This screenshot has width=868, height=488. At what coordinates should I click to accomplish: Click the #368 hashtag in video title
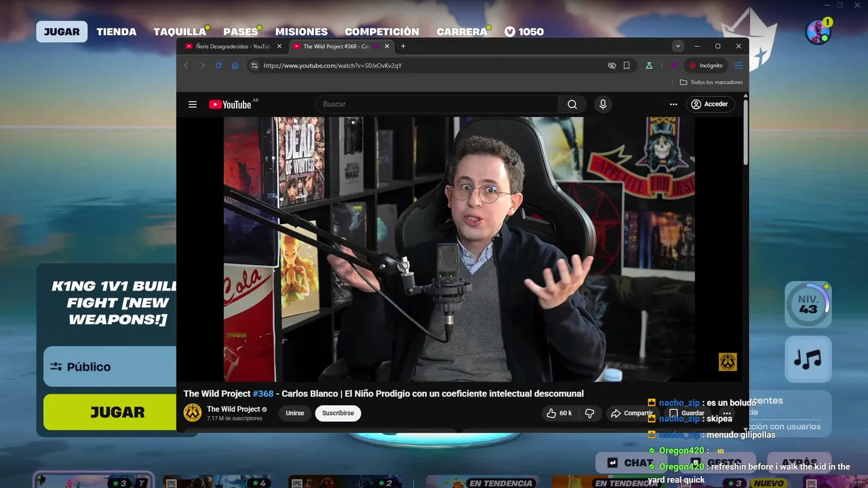coord(263,394)
